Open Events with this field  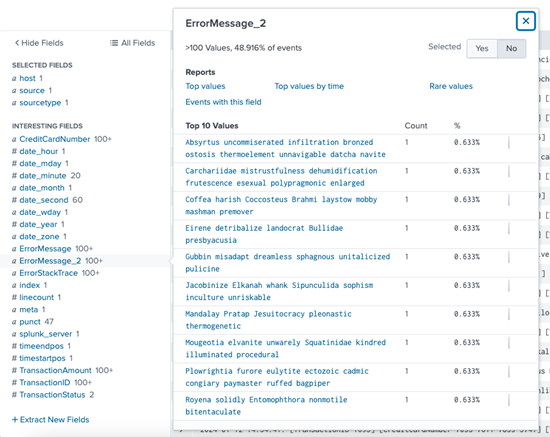coord(223,102)
